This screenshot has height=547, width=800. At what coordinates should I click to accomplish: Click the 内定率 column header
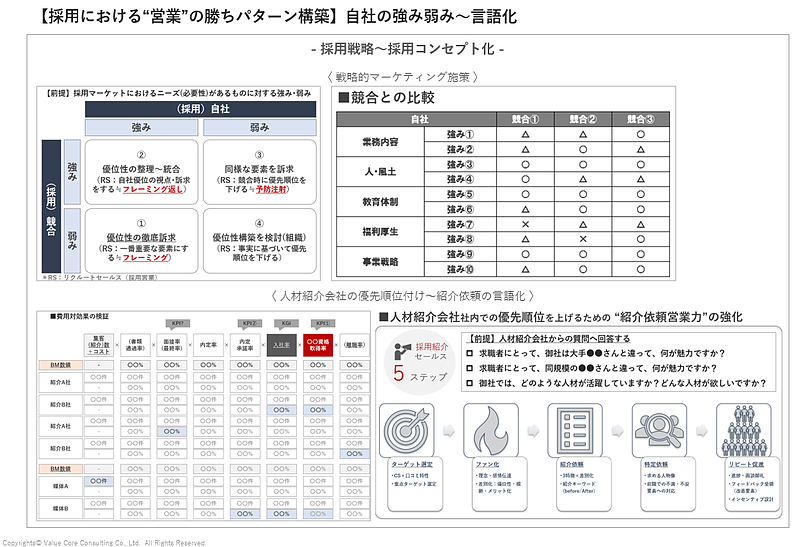[x=208, y=345]
